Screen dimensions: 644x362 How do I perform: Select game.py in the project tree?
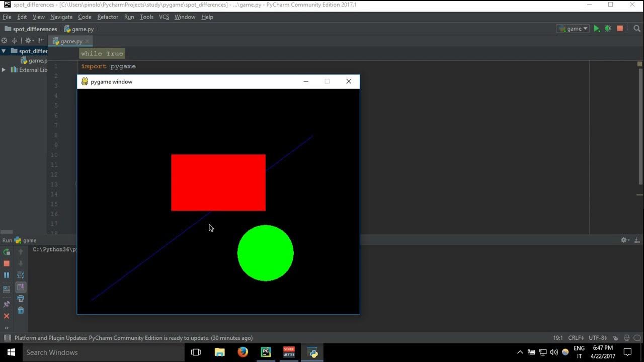pyautogui.click(x=34, y=61)
